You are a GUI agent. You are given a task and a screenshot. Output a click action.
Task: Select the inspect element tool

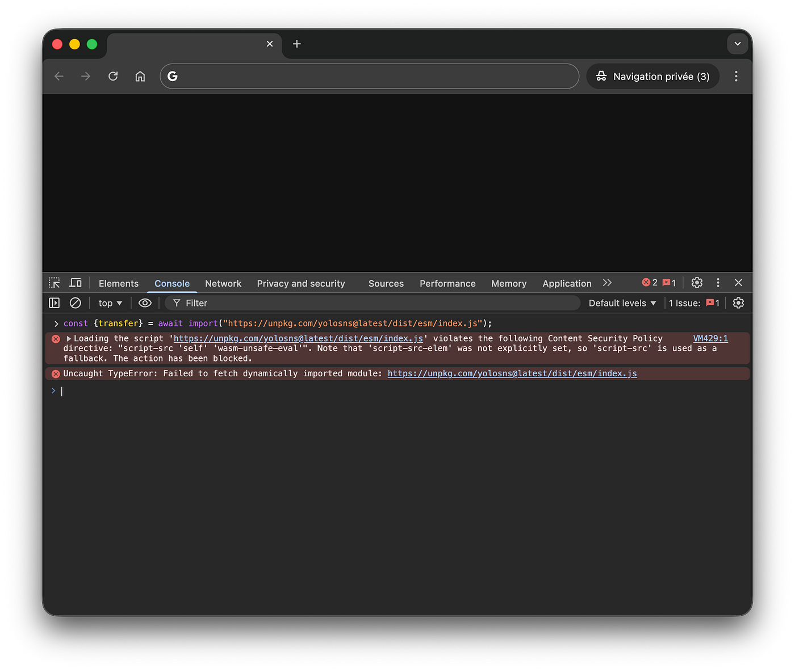54,282
